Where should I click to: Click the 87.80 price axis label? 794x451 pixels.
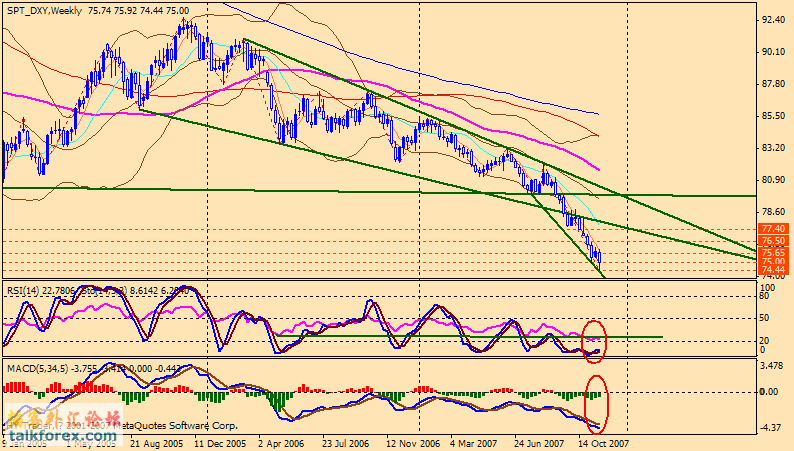773,84
